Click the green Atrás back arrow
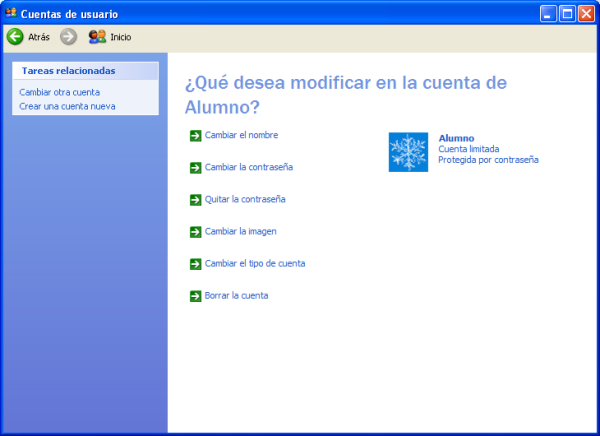This screenshot has height=436, width=600. pyautogui.click(x=15, y=37)
